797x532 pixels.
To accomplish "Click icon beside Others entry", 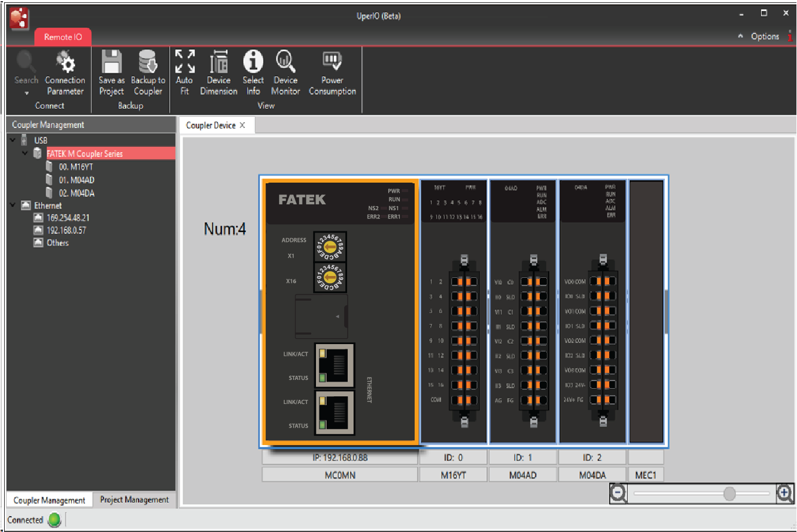I will (38, 243).
